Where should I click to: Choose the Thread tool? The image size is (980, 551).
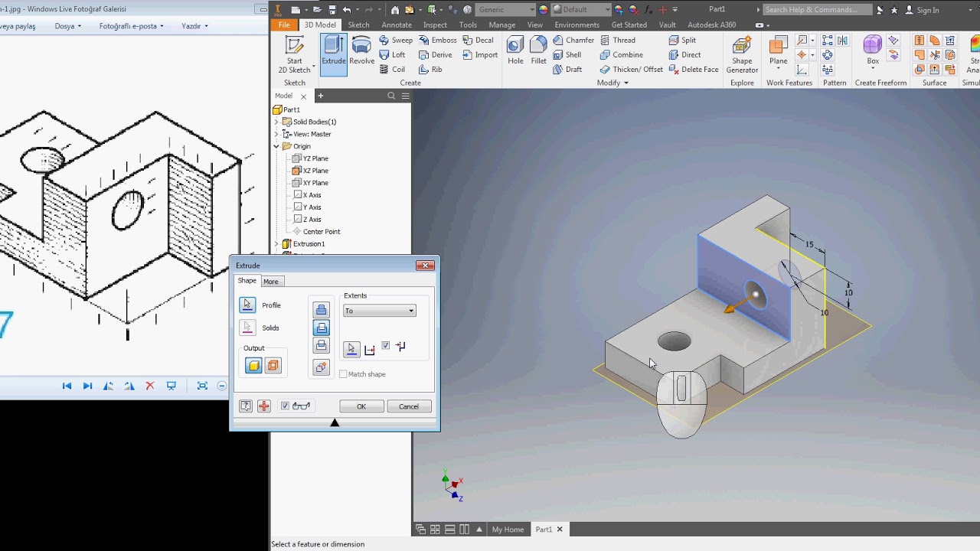coord(618,40)
